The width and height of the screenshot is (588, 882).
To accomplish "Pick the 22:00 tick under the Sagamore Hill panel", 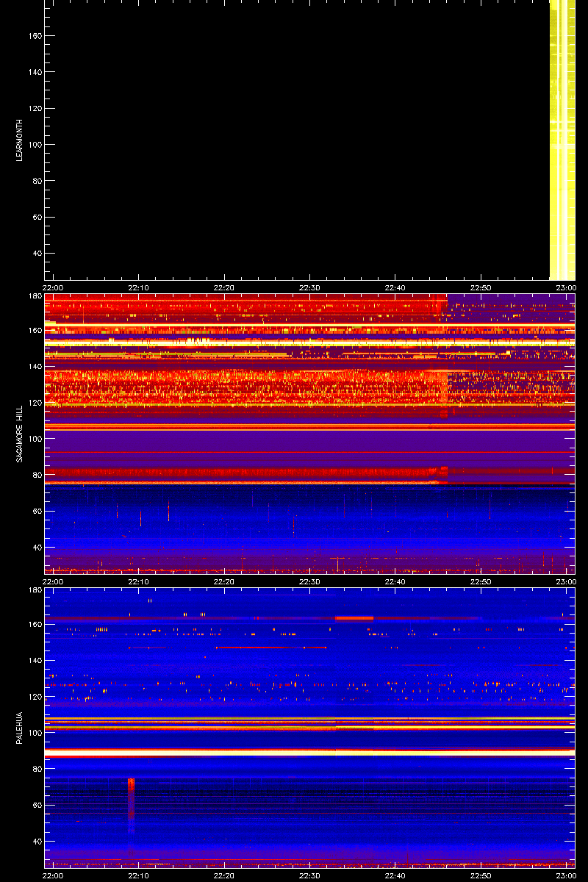I will click(x=53, y=581).
